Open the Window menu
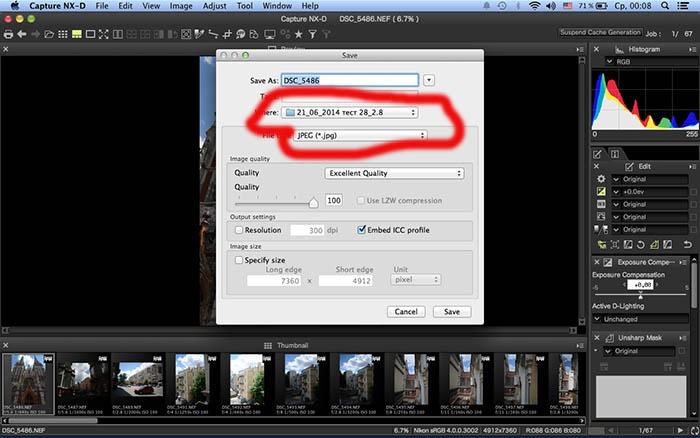Screen dimensions: 700x438 277,6
